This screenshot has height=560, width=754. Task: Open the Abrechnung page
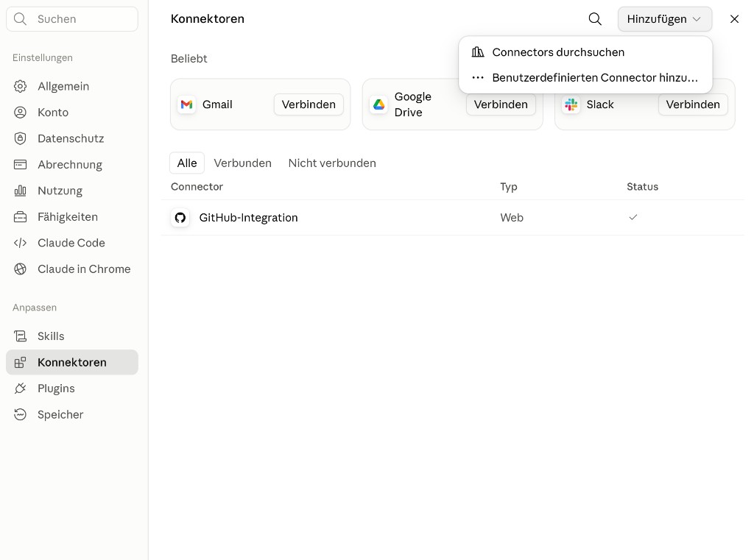click(72, 164)
